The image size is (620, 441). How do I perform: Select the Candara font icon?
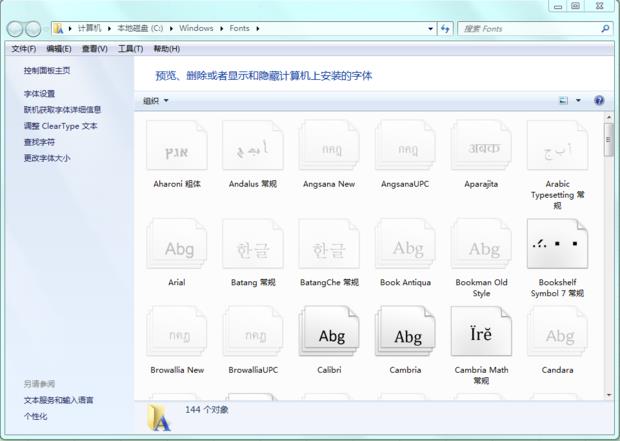click(x=558, y=331)
